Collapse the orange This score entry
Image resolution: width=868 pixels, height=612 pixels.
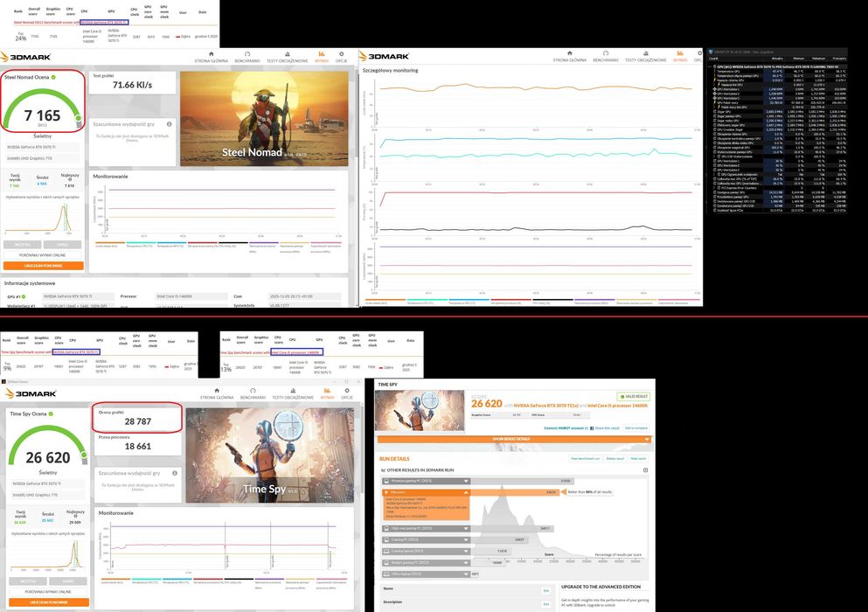466,492
